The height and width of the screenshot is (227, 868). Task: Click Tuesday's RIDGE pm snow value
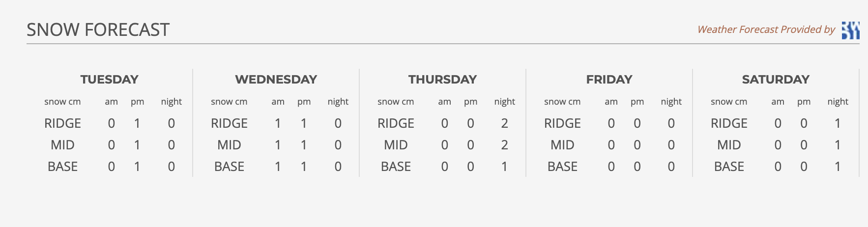tap(137, 123)
